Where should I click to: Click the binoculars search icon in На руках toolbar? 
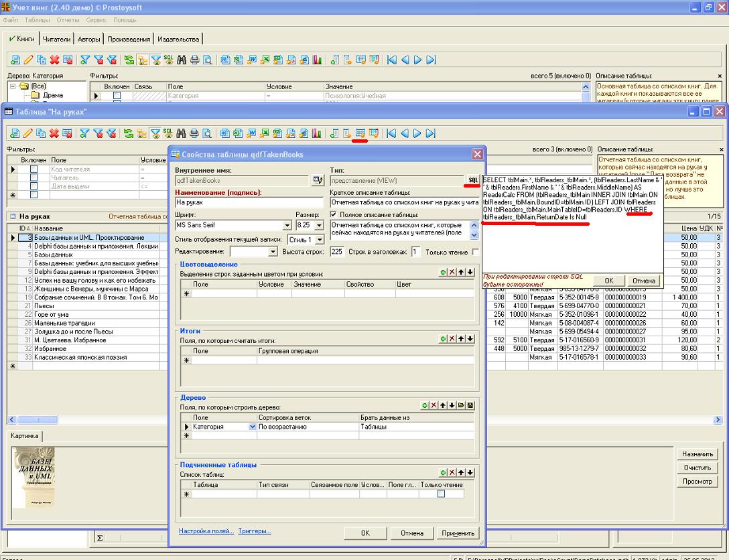pos(181,133)
